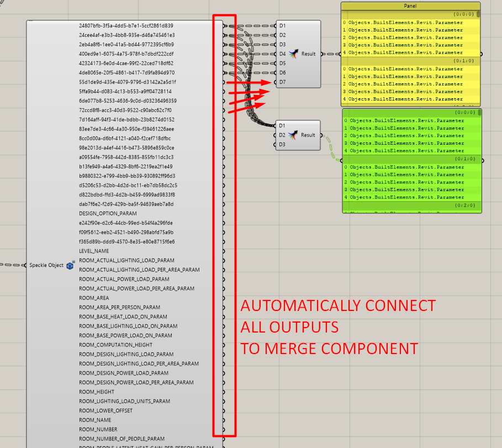Viewport: 502px width, 448px height.
Task: Click the yellow Panel title bar
Action: tap(411, 6)
